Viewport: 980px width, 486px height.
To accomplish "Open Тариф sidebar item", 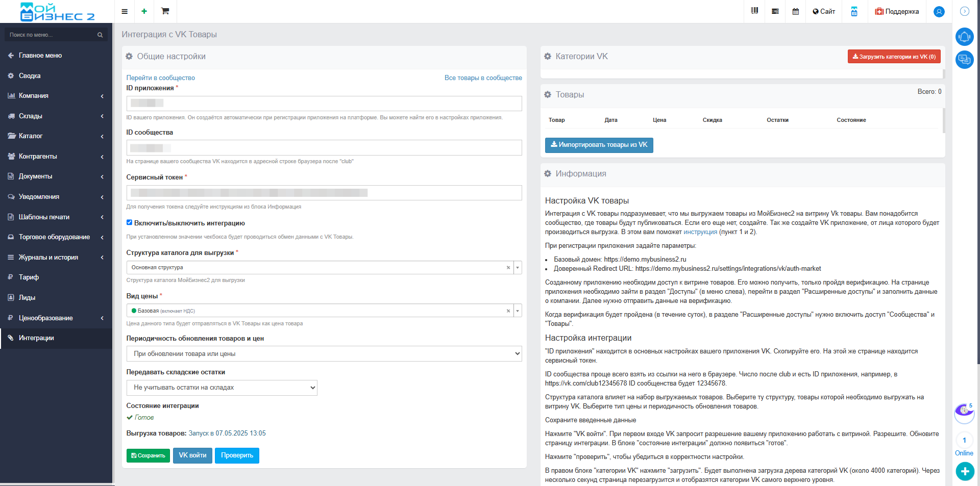I will point(56,277).
